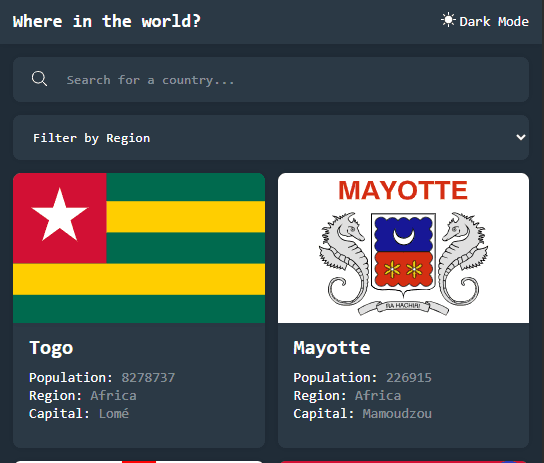Expand region filter using the chevron arrow
Image resolution: width=544 pixels, height=463 pixels.
pos(520,137)
